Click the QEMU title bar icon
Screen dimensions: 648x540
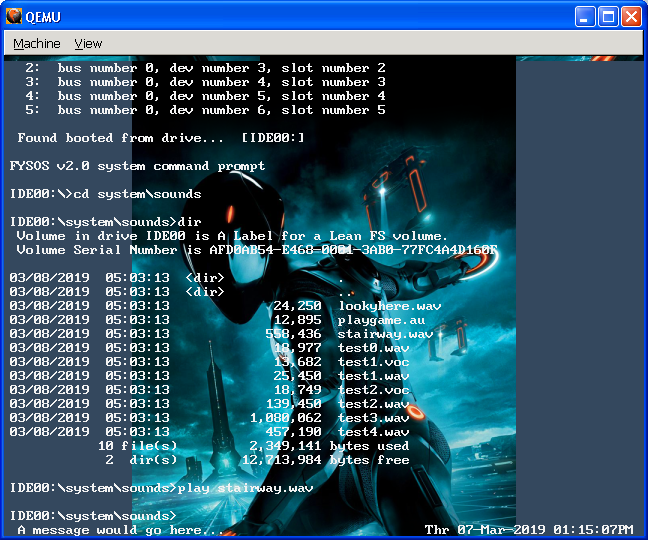pos(14,17)
